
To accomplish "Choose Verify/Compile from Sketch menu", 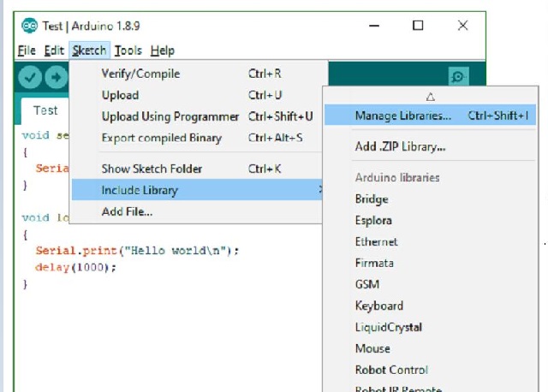I will [197, 74].
